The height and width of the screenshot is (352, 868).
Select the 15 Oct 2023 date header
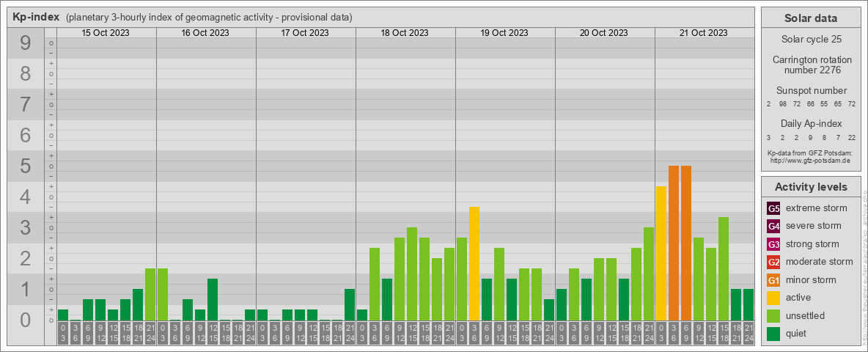[106, 33]
